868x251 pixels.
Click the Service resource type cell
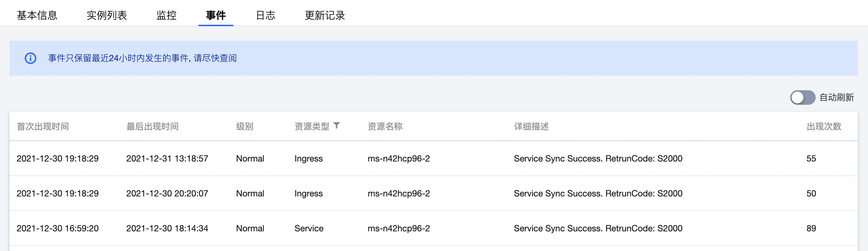click(309, 228)
